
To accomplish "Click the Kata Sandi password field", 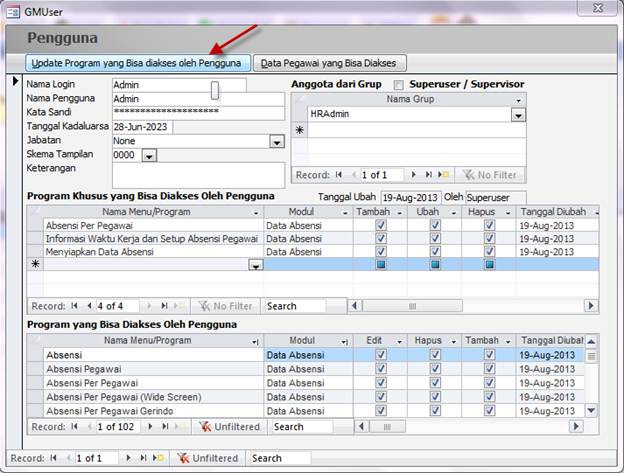I will tap(198, 113).
